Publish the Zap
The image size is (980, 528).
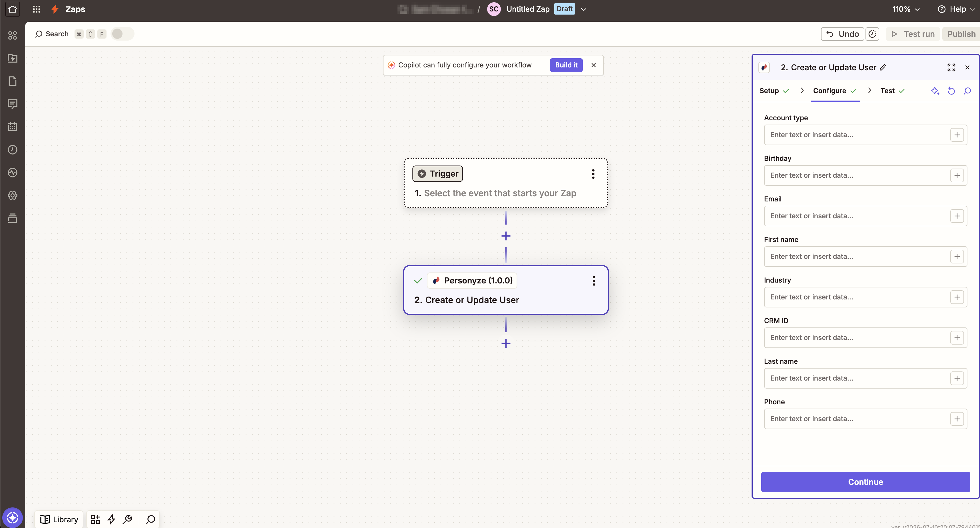click(961, 34)
